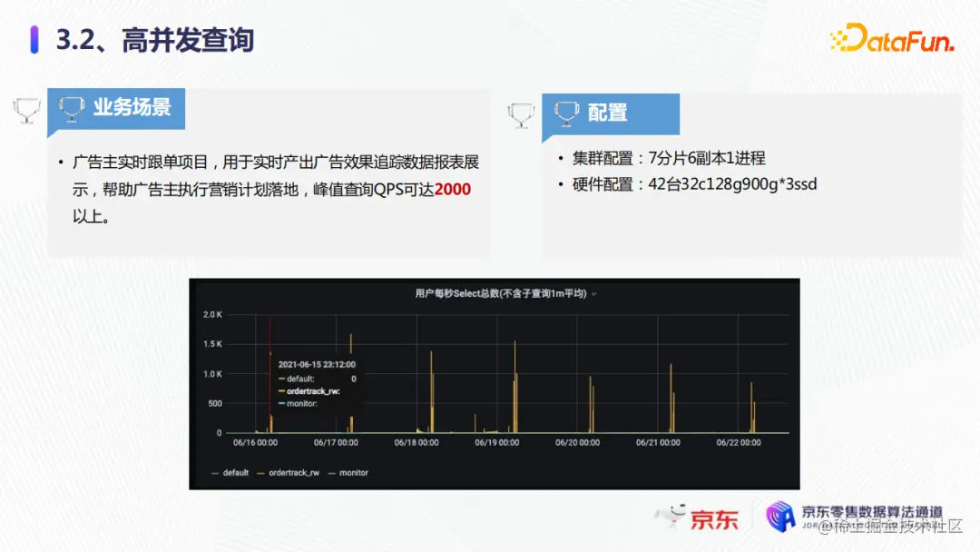Click the chart title 用户每秒Select总数
This screenshot has width=980, height=552.
coord(501,293)
